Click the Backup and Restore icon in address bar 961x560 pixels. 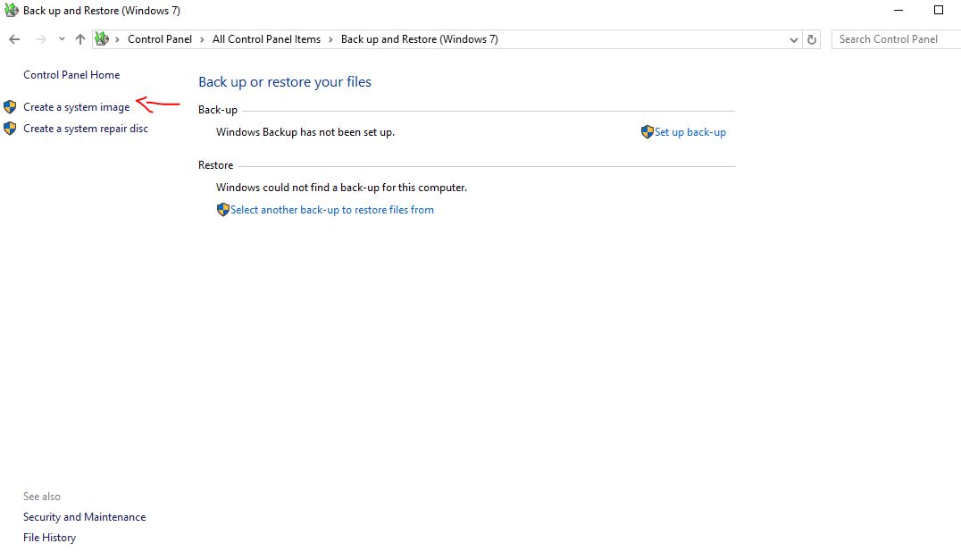coord(102,39)
